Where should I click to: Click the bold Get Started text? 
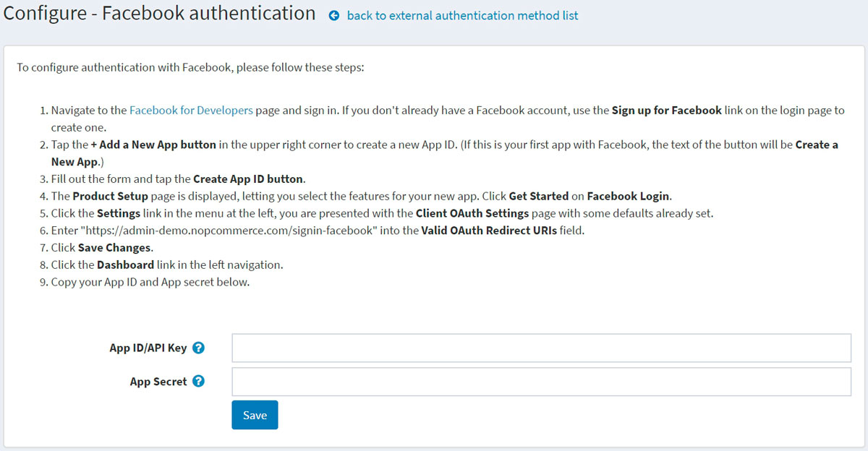(x=539, y=197)
